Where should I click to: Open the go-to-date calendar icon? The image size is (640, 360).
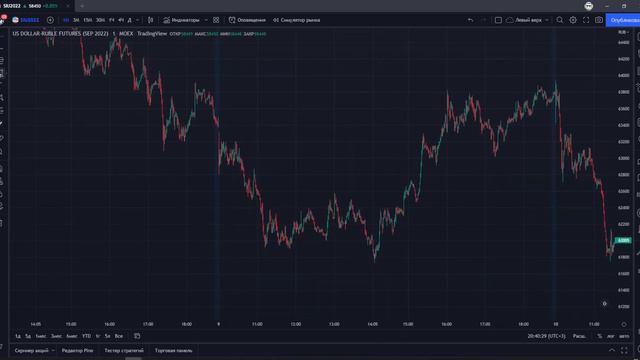click(137, 336)
